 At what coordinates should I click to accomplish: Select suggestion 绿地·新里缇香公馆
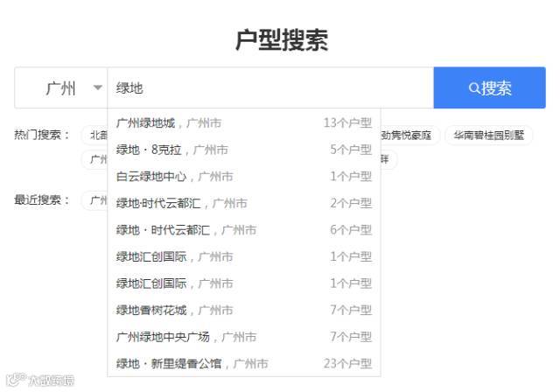point(244,364)
